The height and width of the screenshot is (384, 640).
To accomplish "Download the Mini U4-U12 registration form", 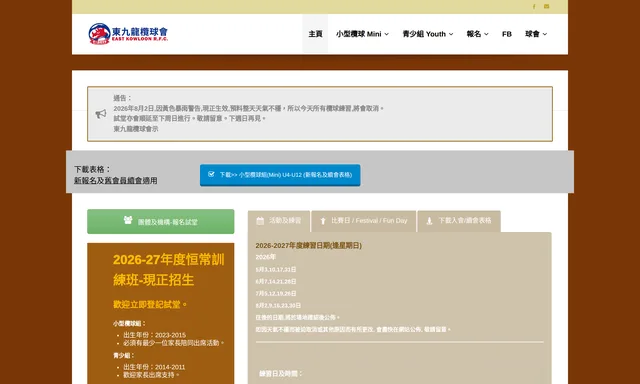I will [x=280, y=175].
